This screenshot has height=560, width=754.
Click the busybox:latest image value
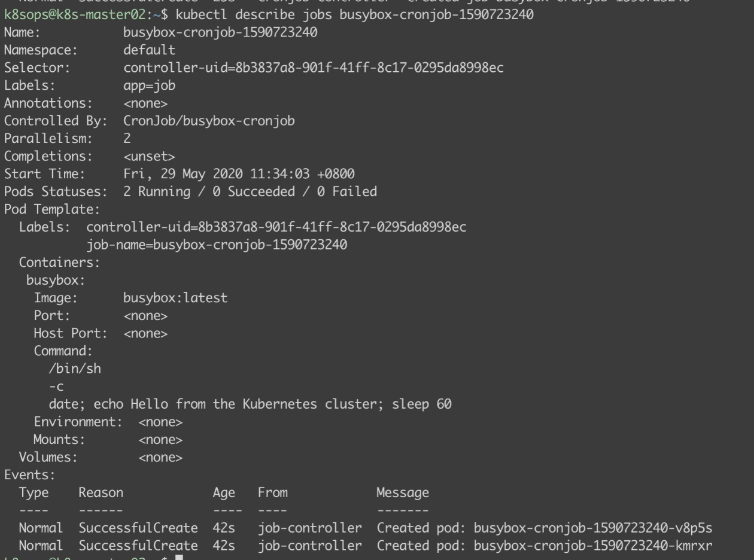point(175,298)
